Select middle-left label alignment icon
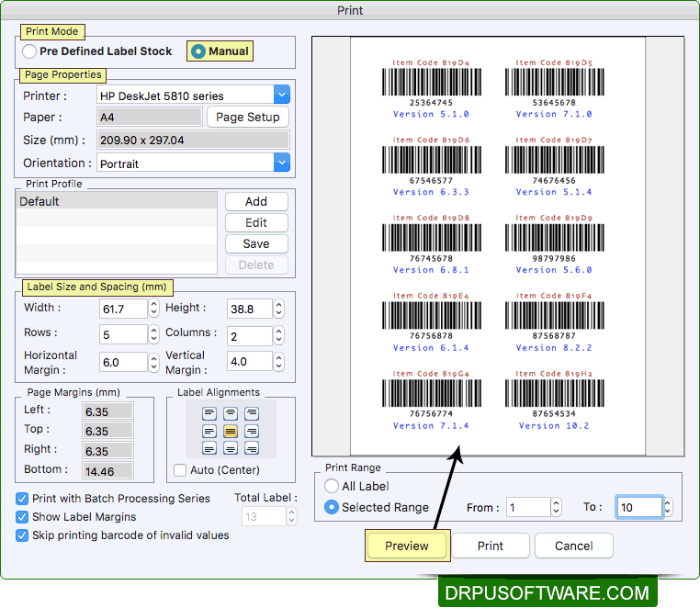Image resolution: width=700 pixels, height=608 pixels. pos(209,431)
